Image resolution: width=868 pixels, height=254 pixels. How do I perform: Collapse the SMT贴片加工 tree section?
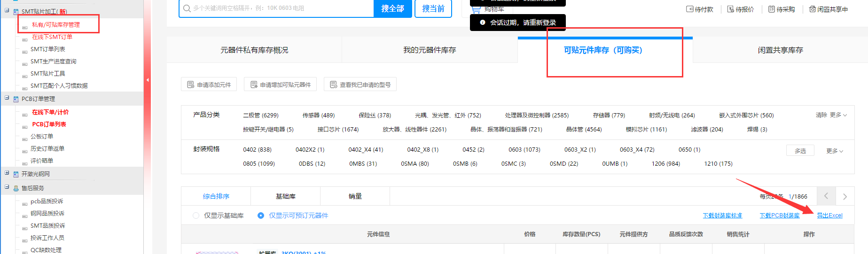[x=7, y=10]
